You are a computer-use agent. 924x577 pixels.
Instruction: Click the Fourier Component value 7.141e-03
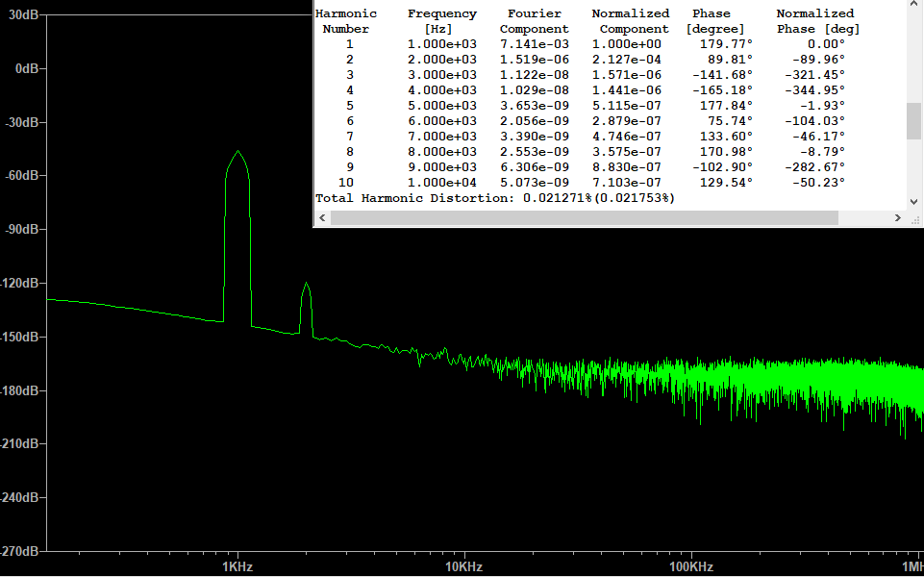[x=535, y=44]
